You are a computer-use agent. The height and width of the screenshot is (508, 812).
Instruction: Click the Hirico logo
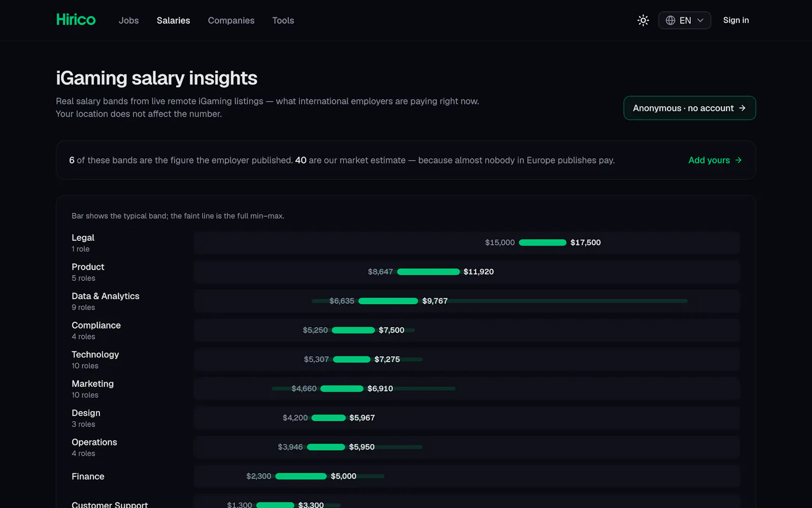click(76, 20)
